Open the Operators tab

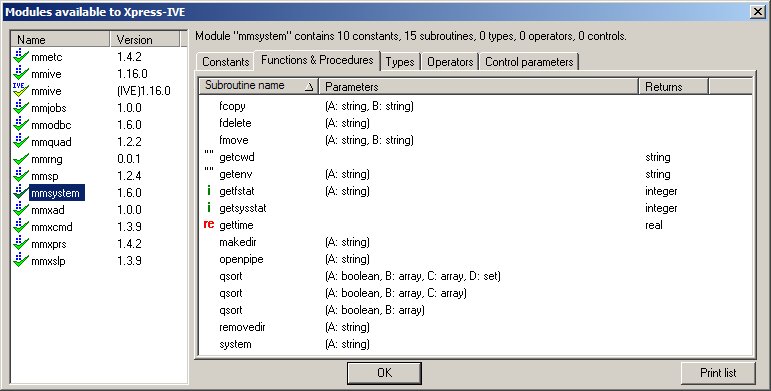tap(450, 62)
